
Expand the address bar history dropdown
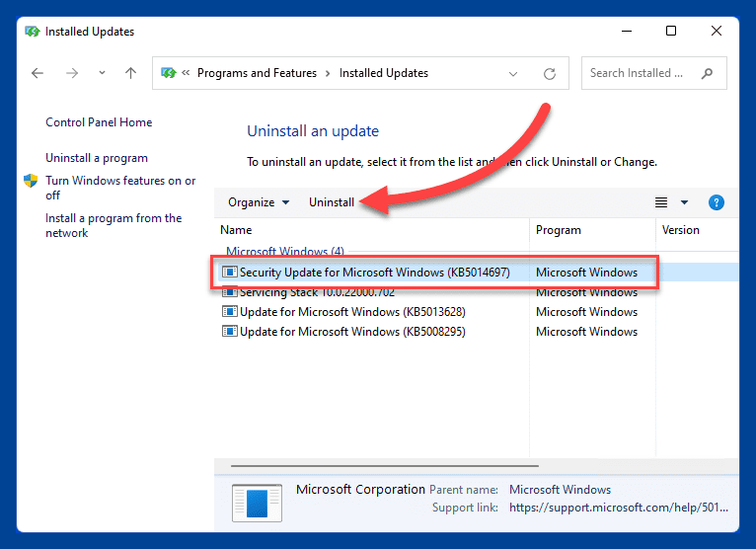pyautogui.click(x=513, y=74)
